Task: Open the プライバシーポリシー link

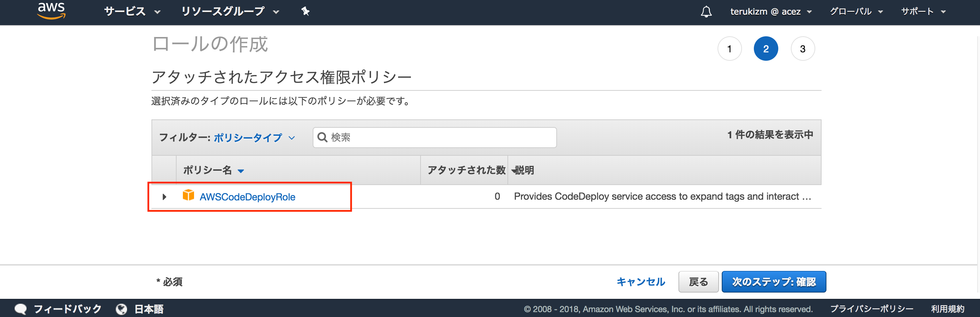Action: [871, 309]
